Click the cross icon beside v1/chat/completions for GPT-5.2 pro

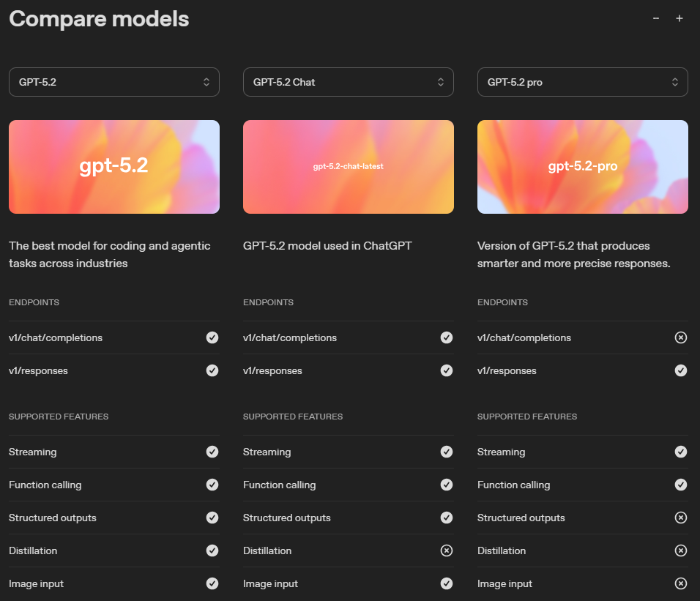point(681,337)
